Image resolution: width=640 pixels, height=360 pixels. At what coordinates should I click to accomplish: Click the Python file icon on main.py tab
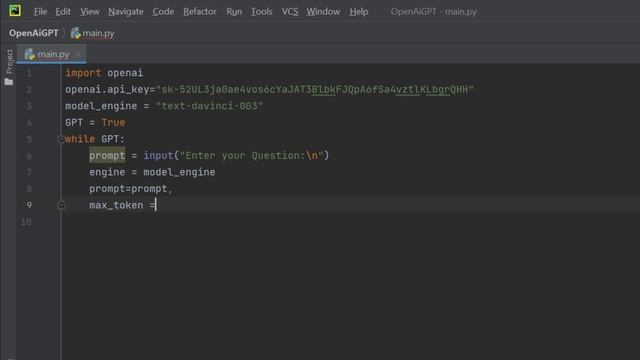[x=30, y=54]
